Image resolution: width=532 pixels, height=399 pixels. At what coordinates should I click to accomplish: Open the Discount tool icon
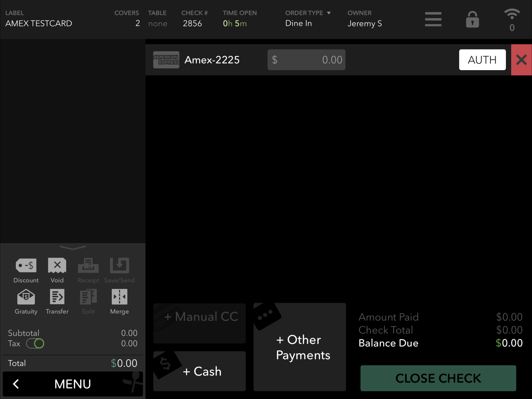pos(26,265)
